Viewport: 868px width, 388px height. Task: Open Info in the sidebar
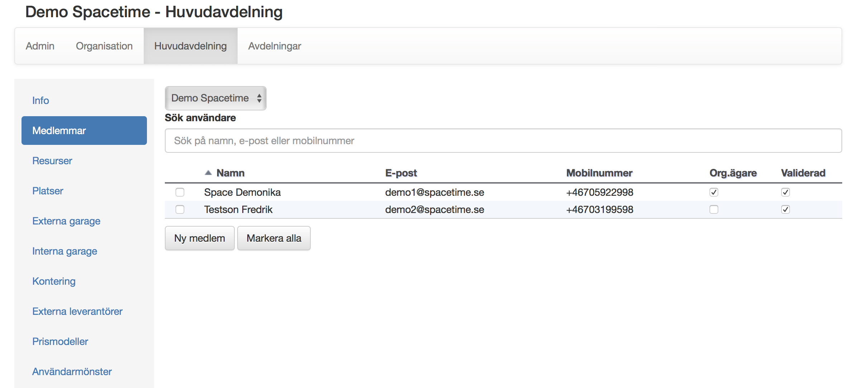[40, 100]
